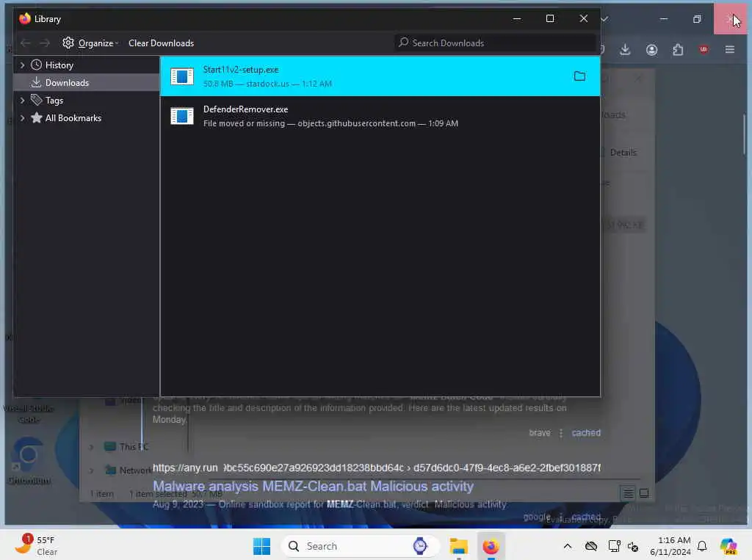The height and width of the screenshot is (560, 752).
Task: Click the network display tray icon
Action: [614, 546]
